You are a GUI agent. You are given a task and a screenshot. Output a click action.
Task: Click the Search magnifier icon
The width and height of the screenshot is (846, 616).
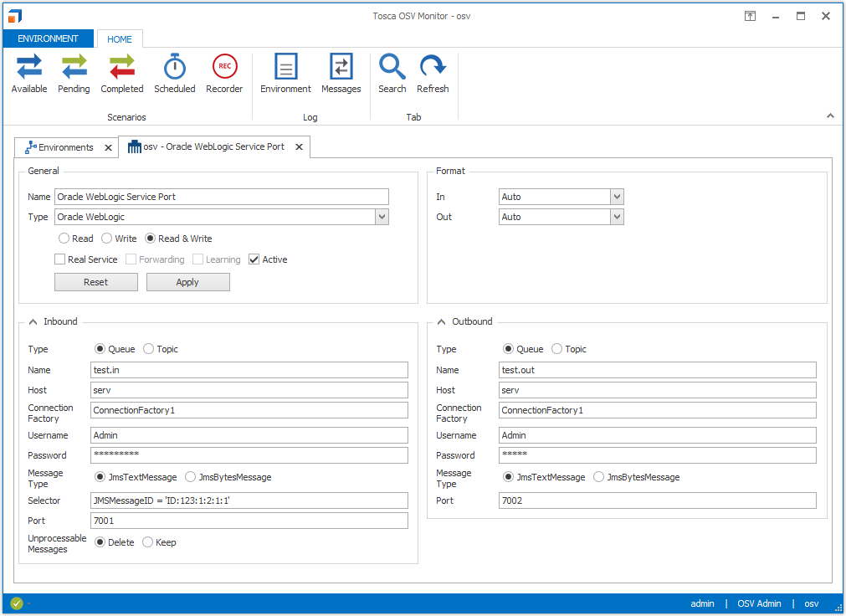[392, 67]
